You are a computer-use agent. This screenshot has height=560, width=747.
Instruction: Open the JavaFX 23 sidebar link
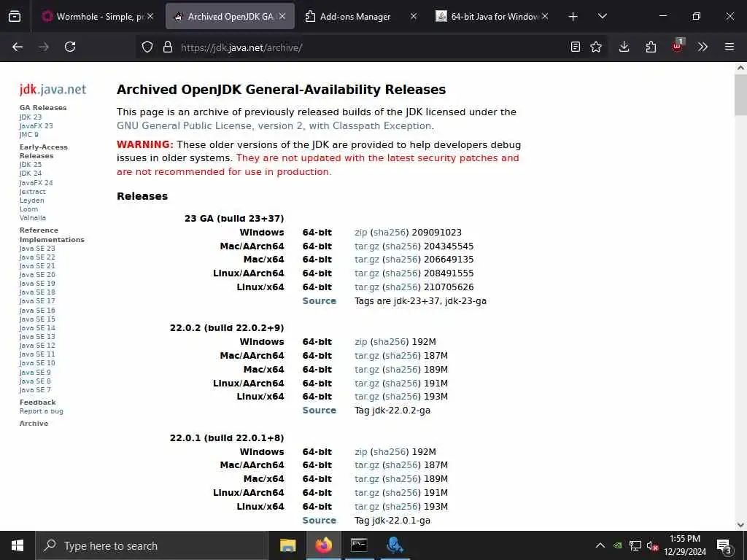[36, 125]
